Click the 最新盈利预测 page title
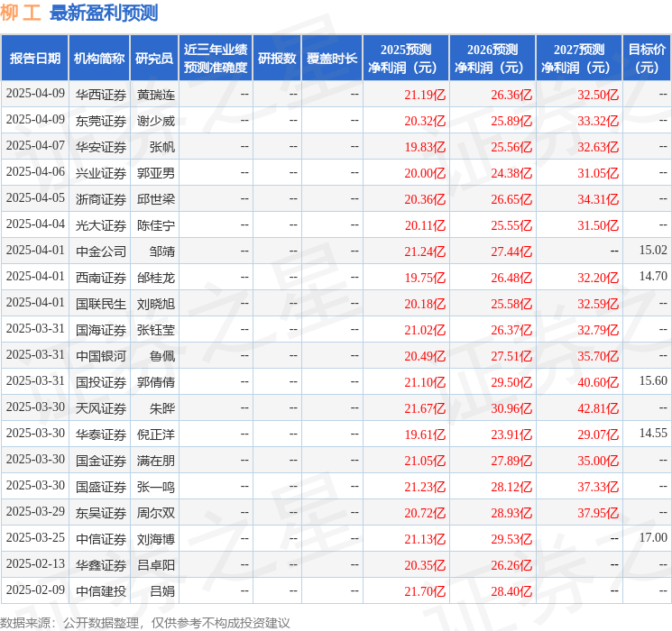Image resolution: width=672 pixels, height=631 pixels. tap(104, 13)
